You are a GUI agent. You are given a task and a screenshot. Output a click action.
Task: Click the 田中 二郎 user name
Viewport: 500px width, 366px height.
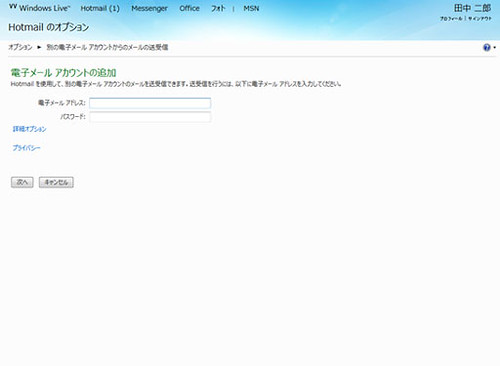coord(472,8)
